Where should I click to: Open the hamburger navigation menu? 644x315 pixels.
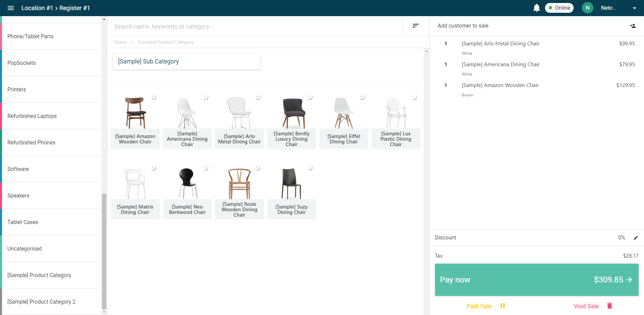click(11, 8)
